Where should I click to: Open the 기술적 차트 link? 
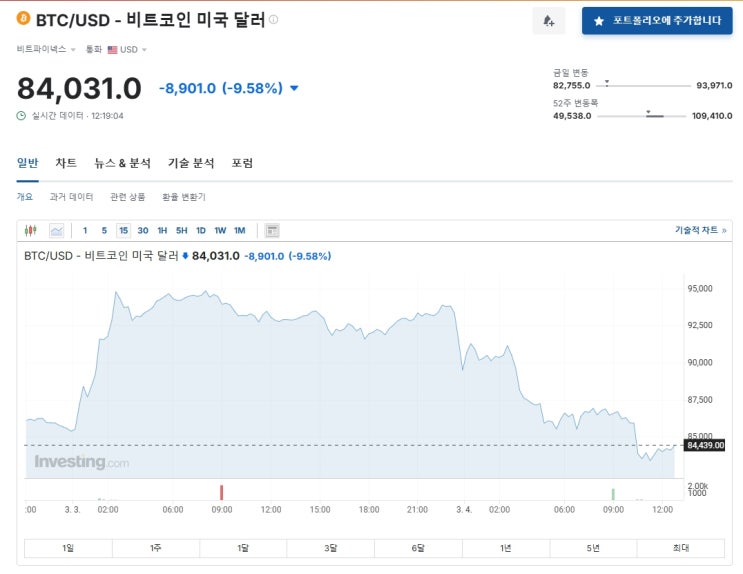700,230
